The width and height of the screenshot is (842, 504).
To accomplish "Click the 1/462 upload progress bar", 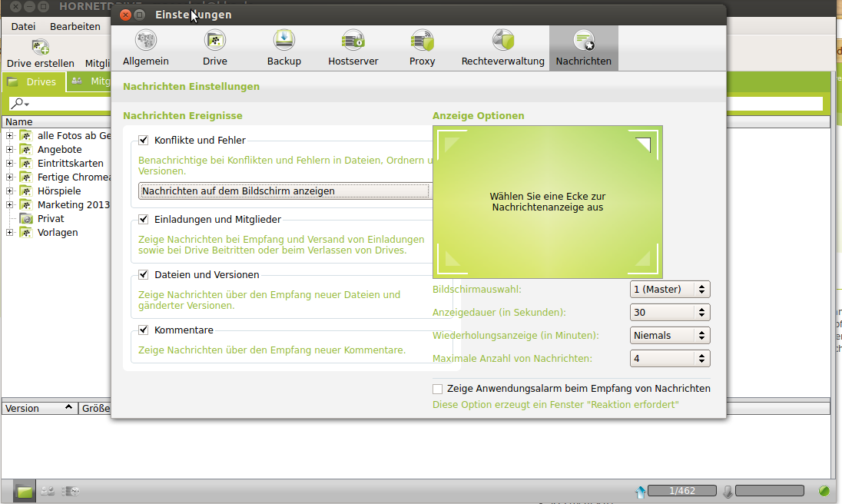I will click(682, 491).
